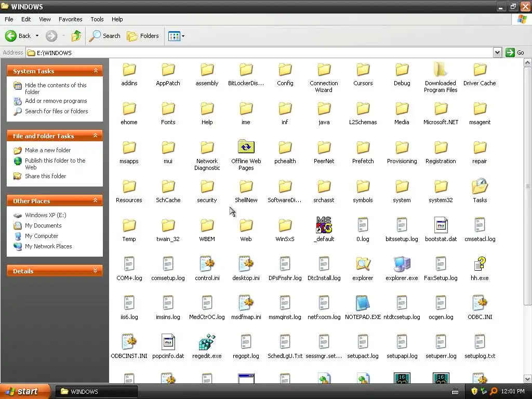Screen dimensions: 532x399
Task: Select the WinSxS folder icon
Action: click(x=285, y=225)
